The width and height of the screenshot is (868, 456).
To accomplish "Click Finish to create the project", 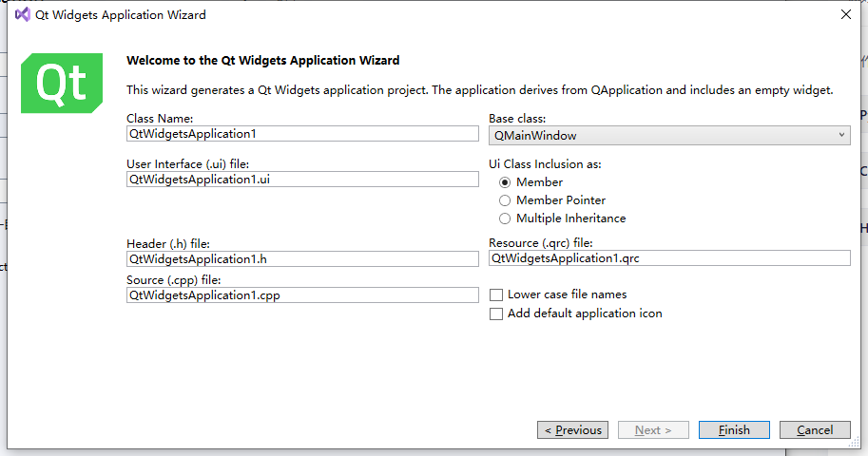I will coord(734,430).
